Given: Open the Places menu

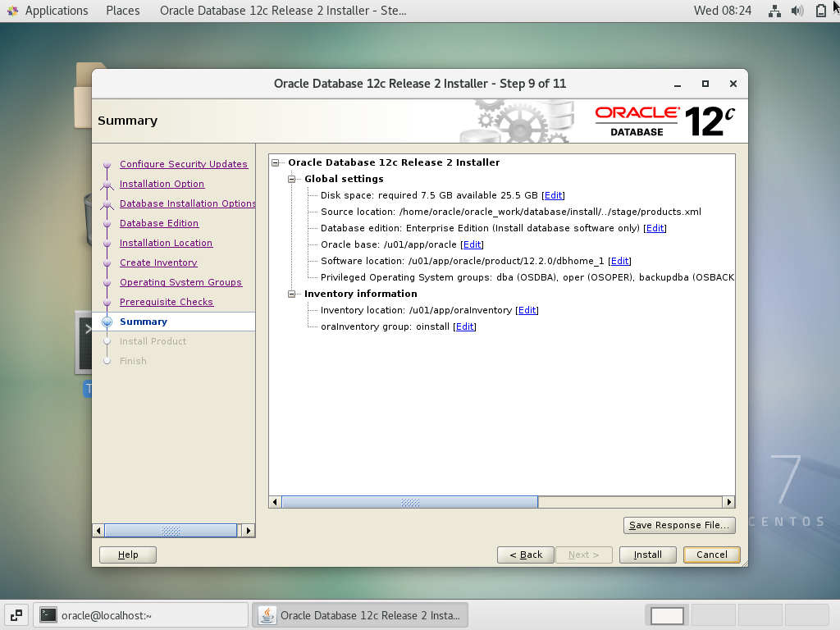Looking at the screenshot, I should click(x=123, y=11).
